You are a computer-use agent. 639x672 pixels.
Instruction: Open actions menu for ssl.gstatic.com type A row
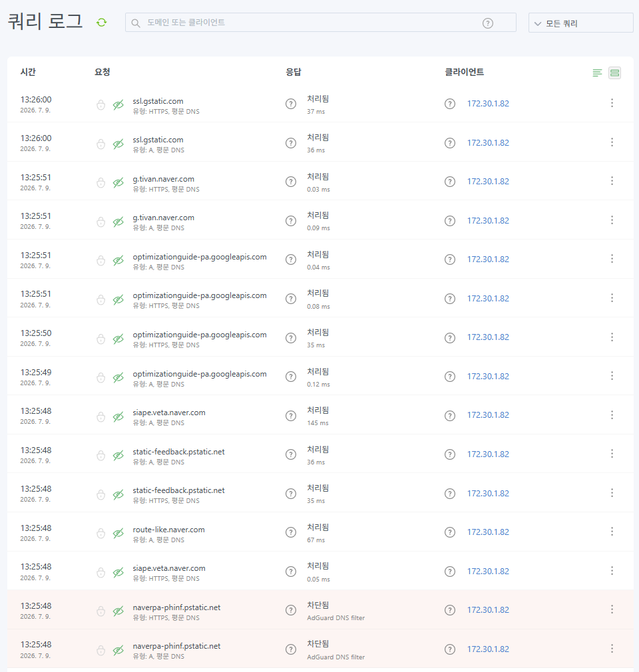(x=612, y=142)
